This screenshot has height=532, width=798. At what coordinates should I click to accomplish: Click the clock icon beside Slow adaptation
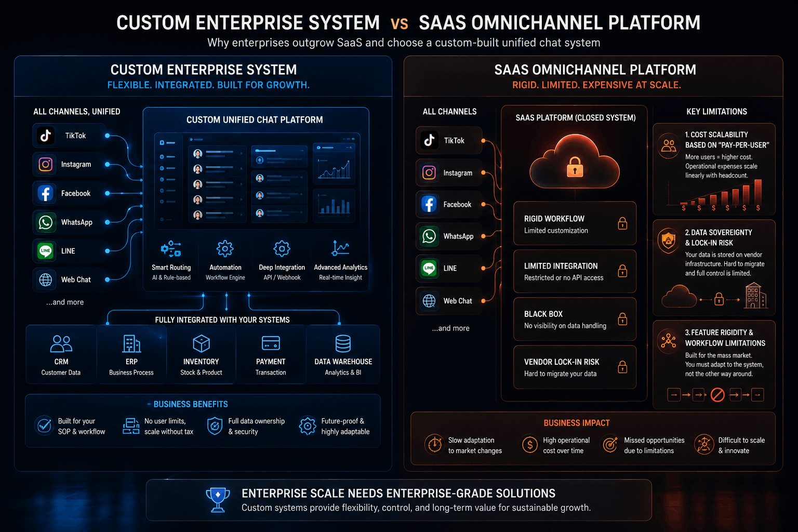[x=434, y=444]
